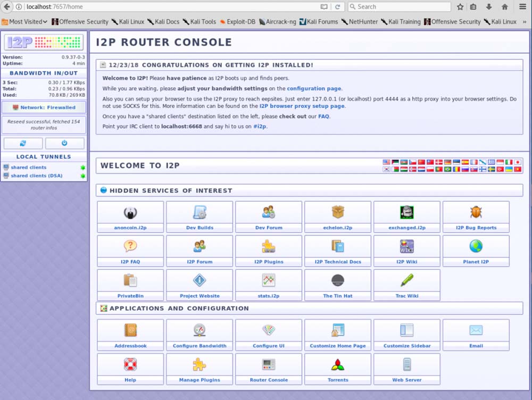Open the anoncoin.i2p hidden service tile
Image resolution: width=532 pixels, height=400 pixels.
coord(130,216)
